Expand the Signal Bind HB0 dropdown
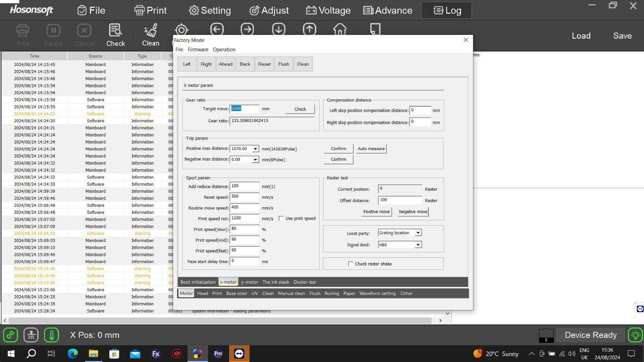Screen dimensions: 644x362 click(418, 245)
